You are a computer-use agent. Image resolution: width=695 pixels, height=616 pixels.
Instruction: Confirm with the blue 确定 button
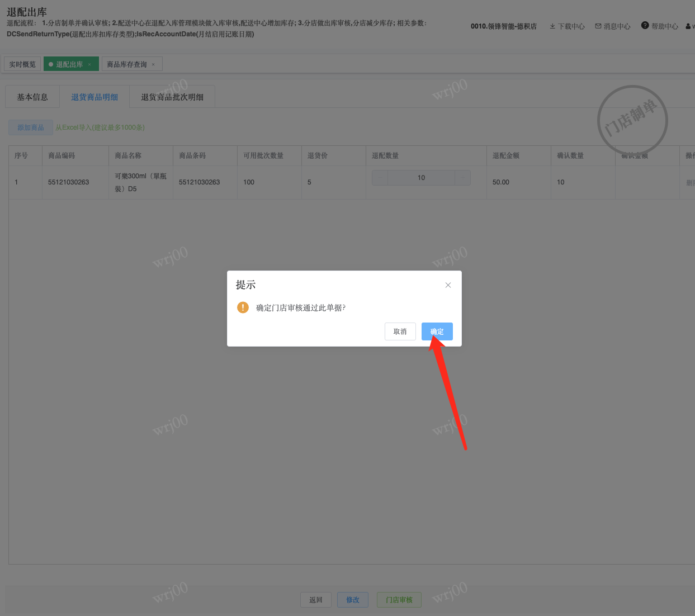(x=437, y=331)
